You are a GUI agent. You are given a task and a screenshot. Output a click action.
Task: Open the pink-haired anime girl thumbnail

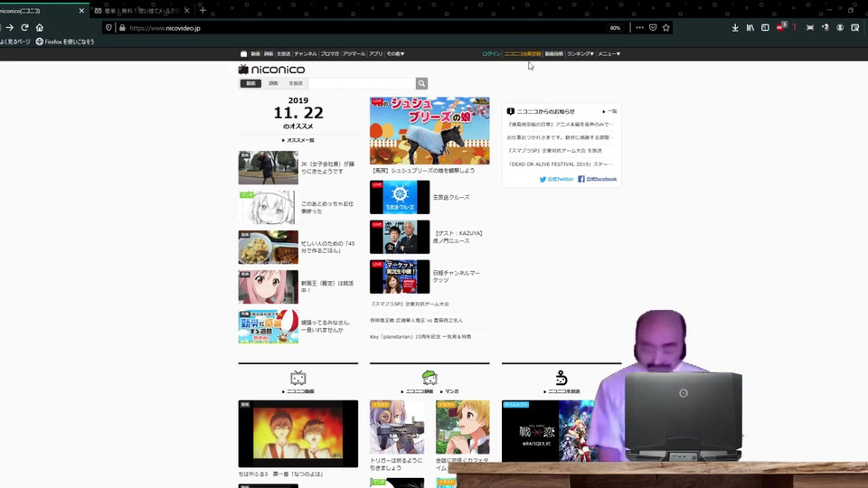click(268, 286)
